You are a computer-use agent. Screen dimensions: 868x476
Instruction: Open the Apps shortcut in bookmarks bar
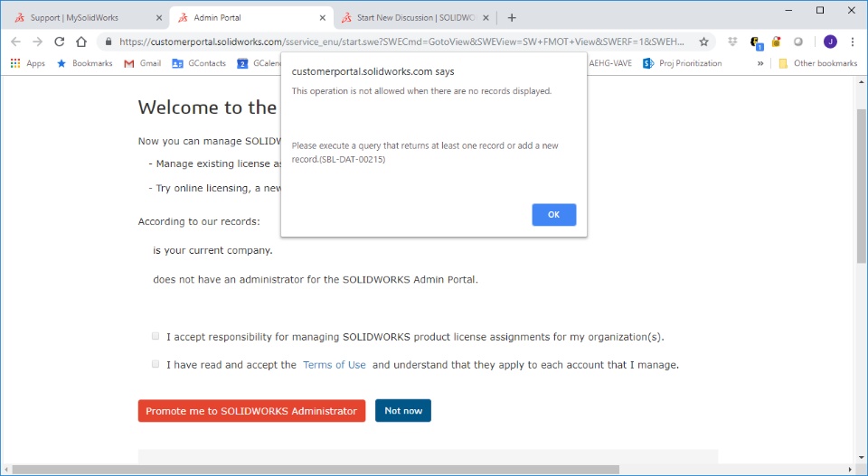28,63
